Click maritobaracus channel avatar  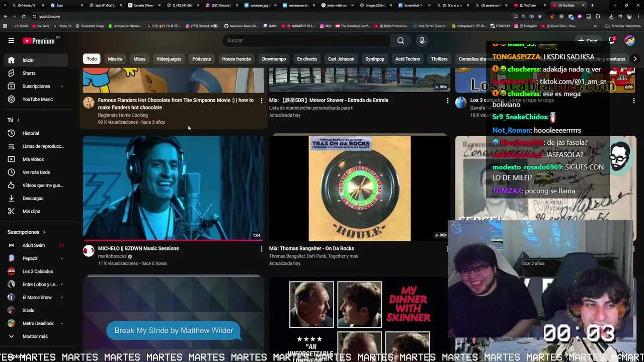[89, 251]
